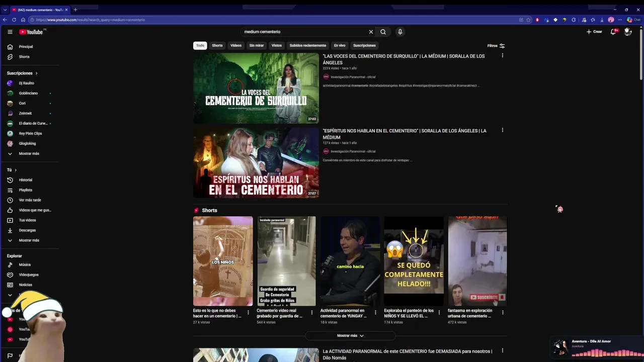Open the 'La ACTIVIDAD PARANORMAL de este CEMENTERIO' video title

click(407, 354)
